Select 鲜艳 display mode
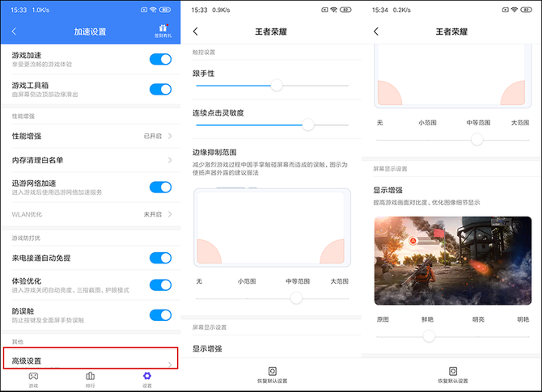 click(x=427, y=319)
